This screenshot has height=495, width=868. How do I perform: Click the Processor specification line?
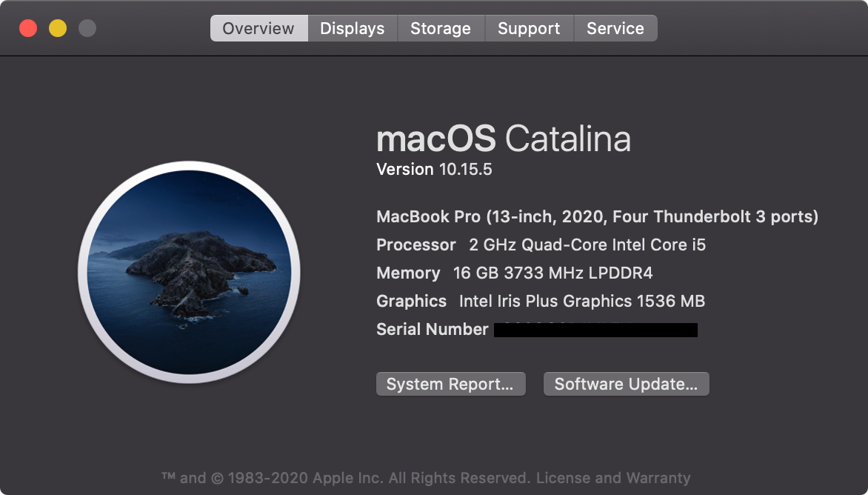[x=541, y=245]
